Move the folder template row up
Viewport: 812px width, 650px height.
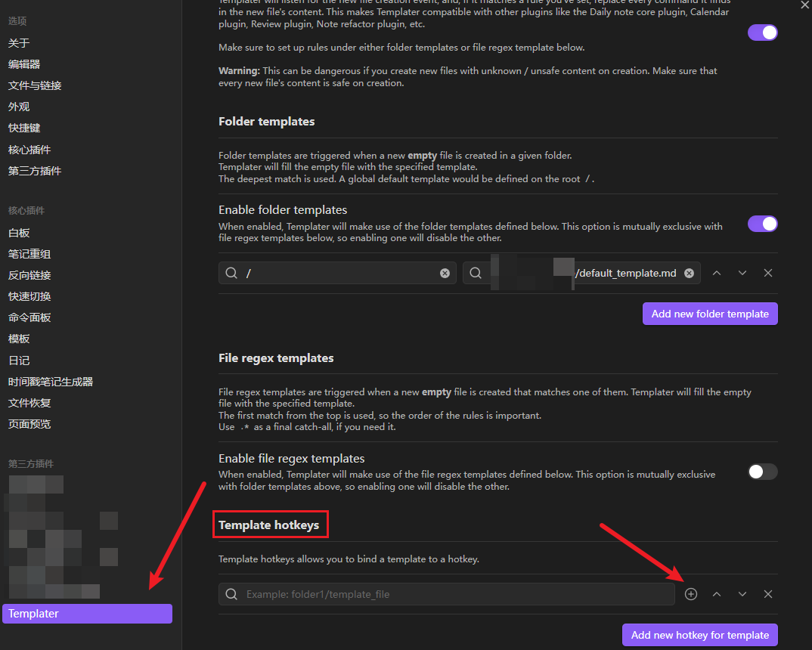[717, 273]
